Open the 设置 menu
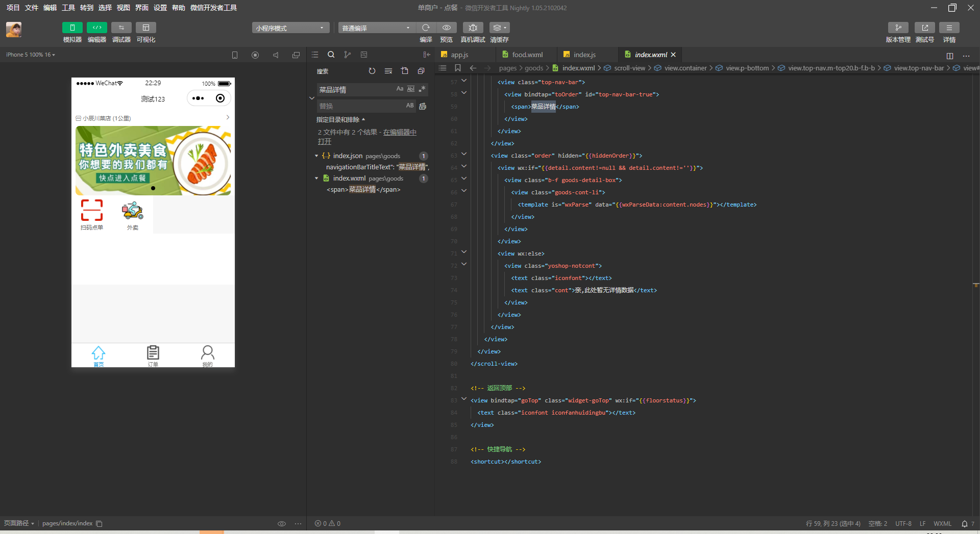The image size is (980, 534). [x=160, y=8]
